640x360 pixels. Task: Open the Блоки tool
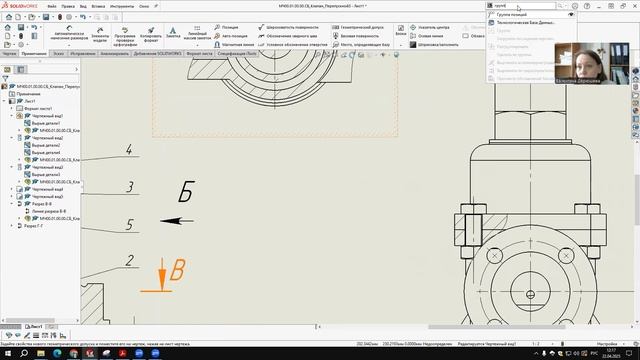click(x=400, y=30)
